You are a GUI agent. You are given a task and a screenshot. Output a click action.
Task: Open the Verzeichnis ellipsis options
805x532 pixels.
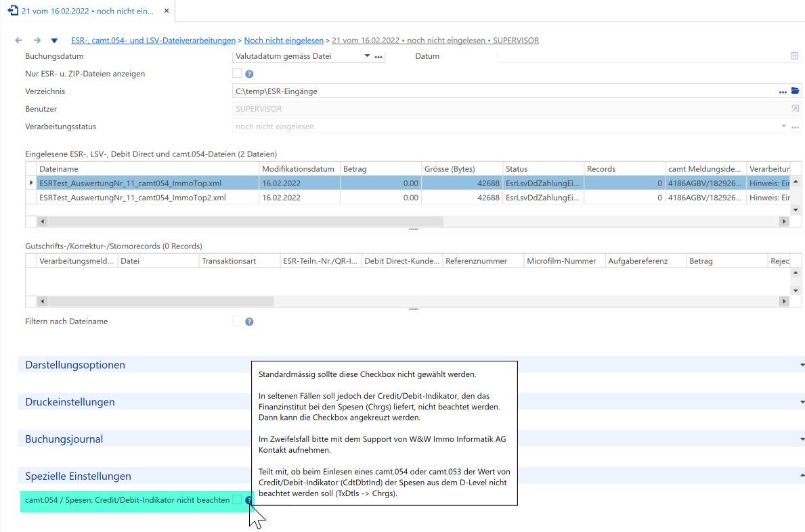(783, 92)
